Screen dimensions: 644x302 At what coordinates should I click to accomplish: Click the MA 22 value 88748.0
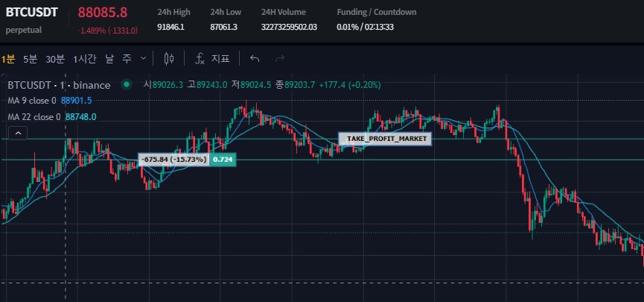pyautogui.click(x=81, y=117)
